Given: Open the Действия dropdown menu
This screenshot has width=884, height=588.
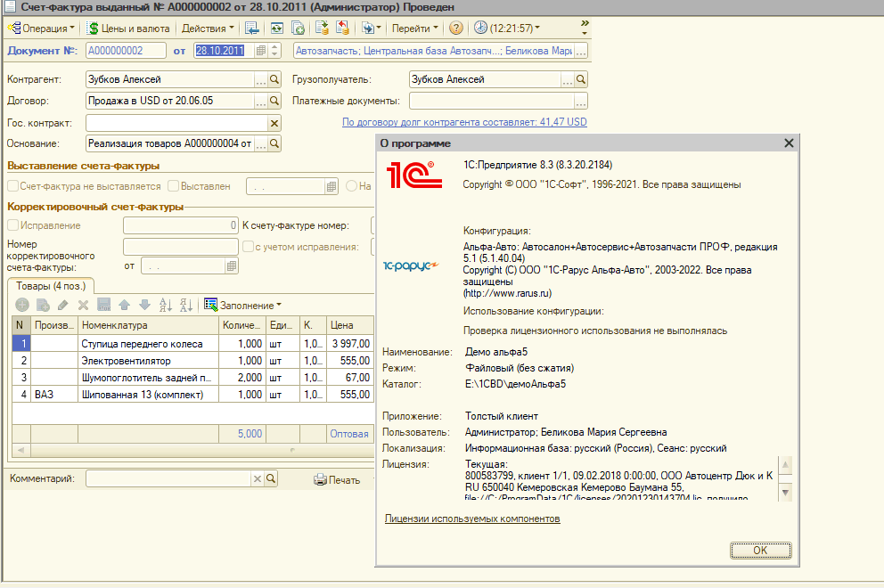Looking at the screenshot, I should (x=208, y=29).
